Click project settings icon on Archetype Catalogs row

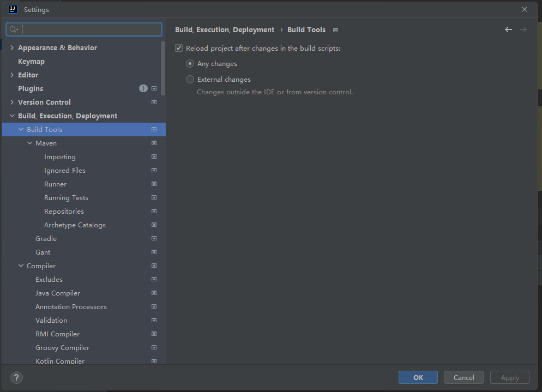[154, 225]
